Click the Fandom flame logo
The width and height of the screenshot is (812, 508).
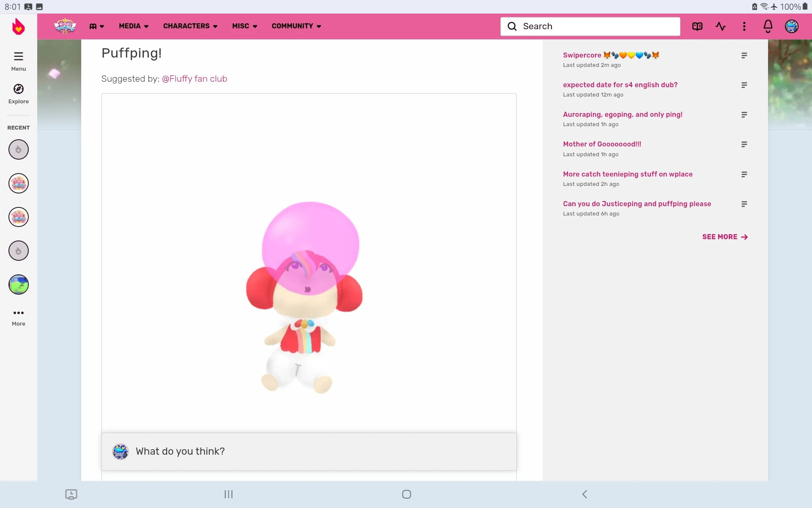coord(18,26)
